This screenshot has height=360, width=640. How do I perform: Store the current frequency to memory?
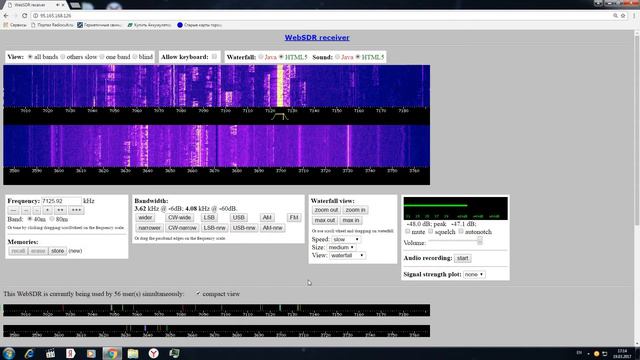click(58, 251)
